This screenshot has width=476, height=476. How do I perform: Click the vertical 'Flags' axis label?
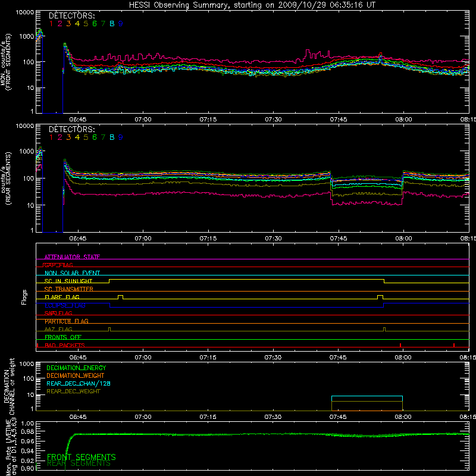pos(24,297)
